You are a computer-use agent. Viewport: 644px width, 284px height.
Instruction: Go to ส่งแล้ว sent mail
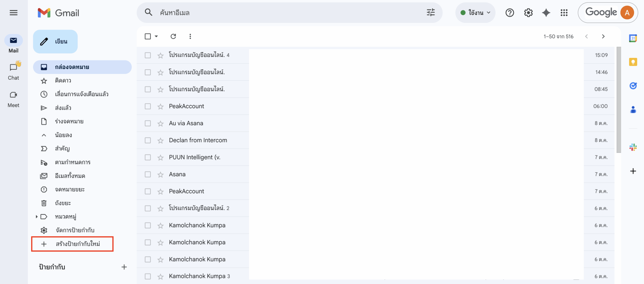(63, 108)
